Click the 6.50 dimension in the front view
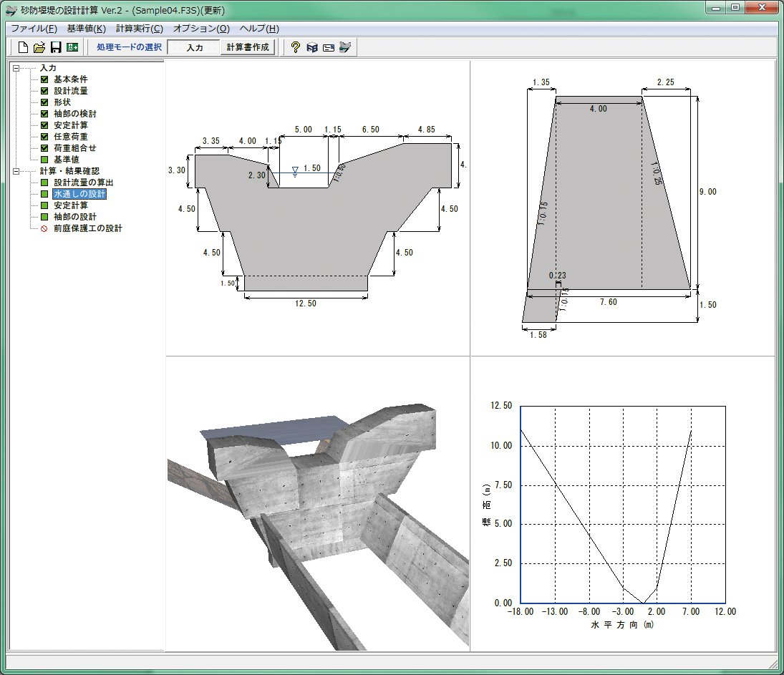784x675 pixels. [371, 130]
